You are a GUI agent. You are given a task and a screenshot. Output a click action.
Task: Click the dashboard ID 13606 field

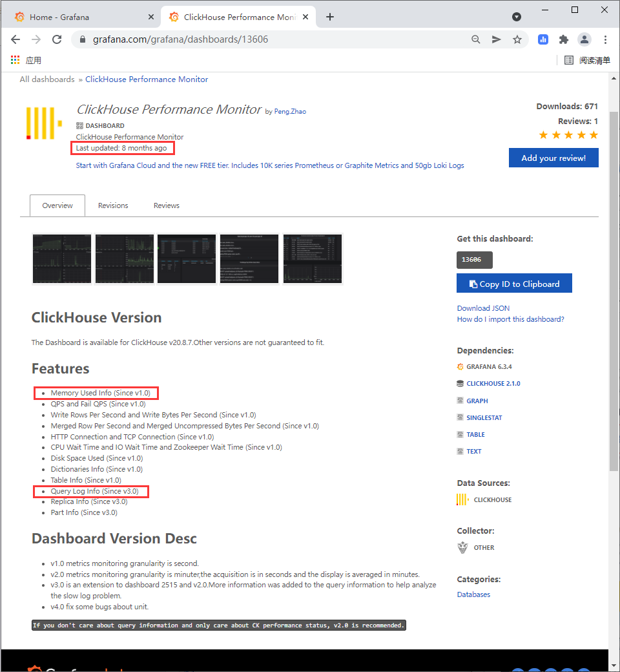(x=474, y=260)
